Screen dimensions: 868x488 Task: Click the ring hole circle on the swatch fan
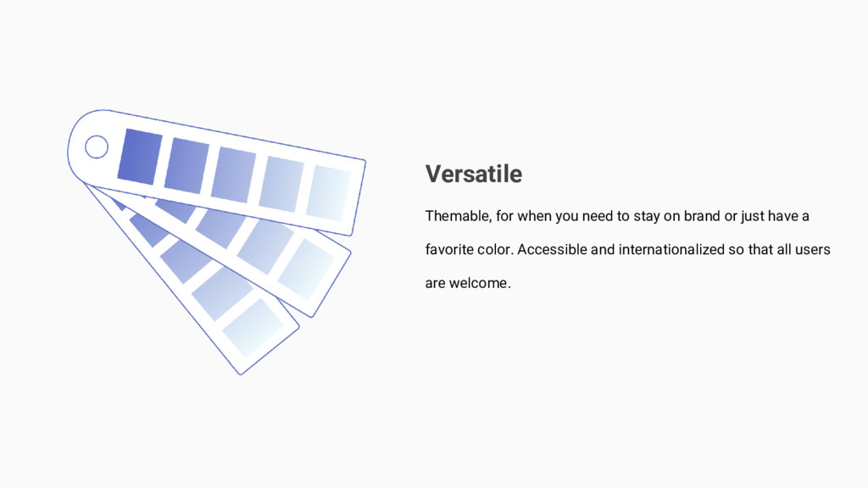click(x=97, y=147)
